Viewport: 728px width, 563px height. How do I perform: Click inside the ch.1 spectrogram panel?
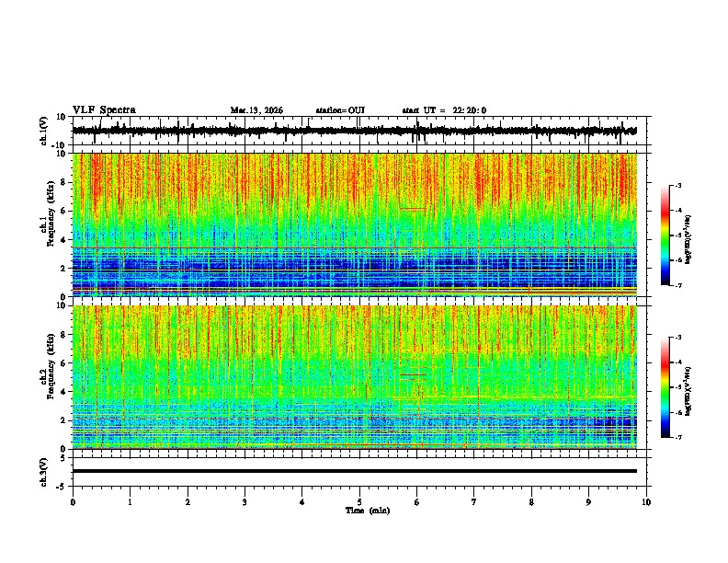pyautogui.click(x=354, y=224)
